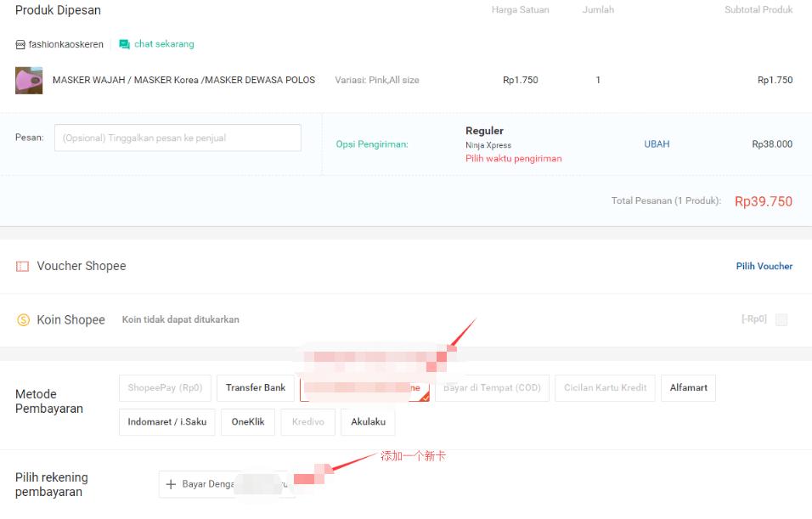Click the Reguler shipping label
Viewport: 812px width, 519px height.
click(x=484, y=131)
